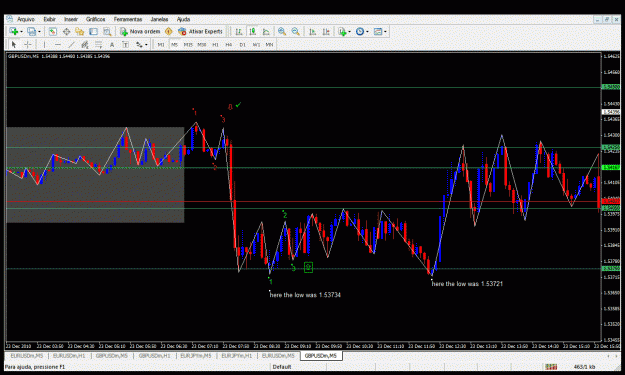This screenshot has width=625, height=375.
Task: Switch to the EURUSDm,H1 chart tab
Action: 69,355
